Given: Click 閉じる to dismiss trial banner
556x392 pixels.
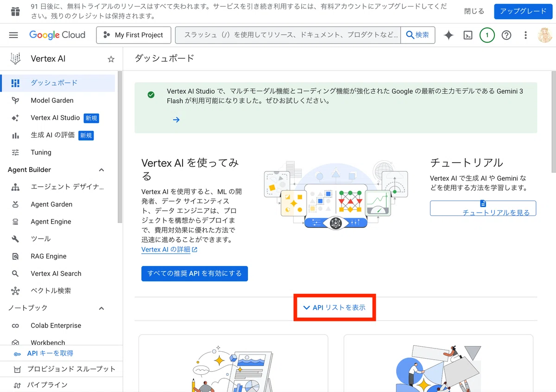Looking at the screenshot, I should coord(474,12).
